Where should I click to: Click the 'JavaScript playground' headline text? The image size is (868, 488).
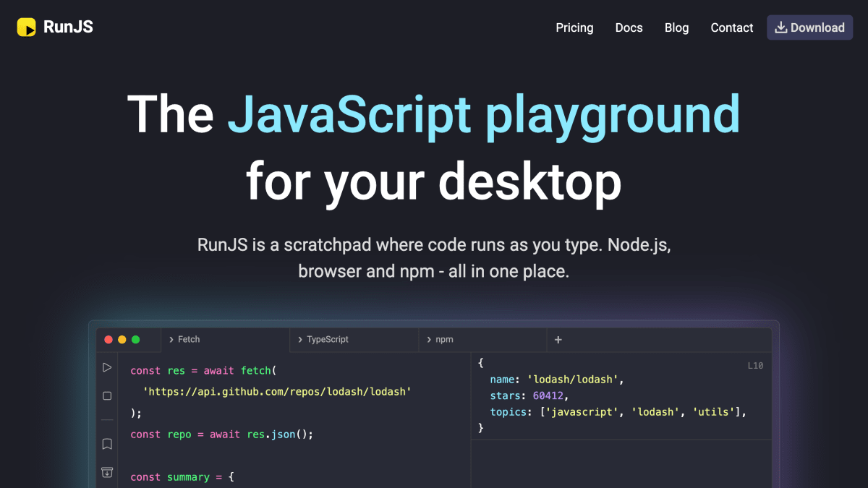(x=484, y=116)
